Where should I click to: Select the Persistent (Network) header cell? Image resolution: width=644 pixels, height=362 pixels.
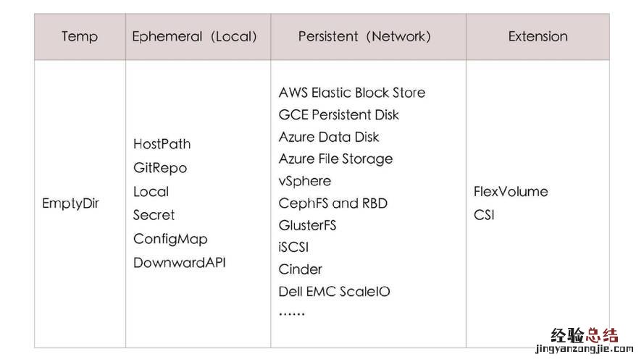coord(364,36)
